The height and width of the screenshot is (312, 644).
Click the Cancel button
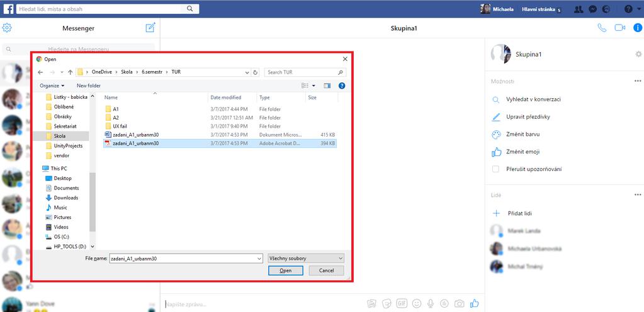(x=326, y=270)
